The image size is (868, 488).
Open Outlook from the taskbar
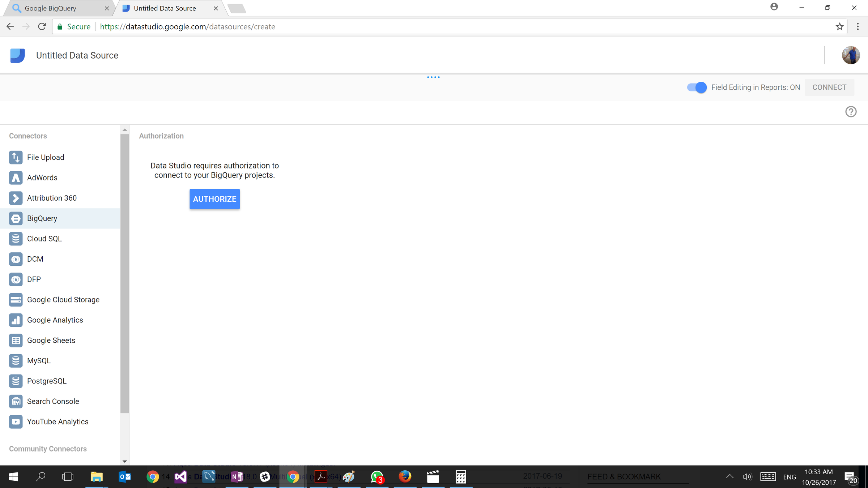pos(125,477)
